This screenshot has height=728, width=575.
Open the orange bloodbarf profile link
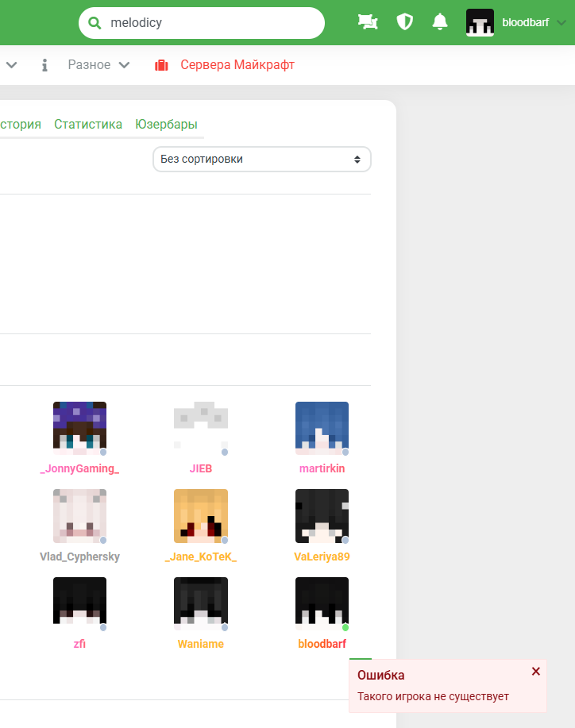[x=322, y=644]
